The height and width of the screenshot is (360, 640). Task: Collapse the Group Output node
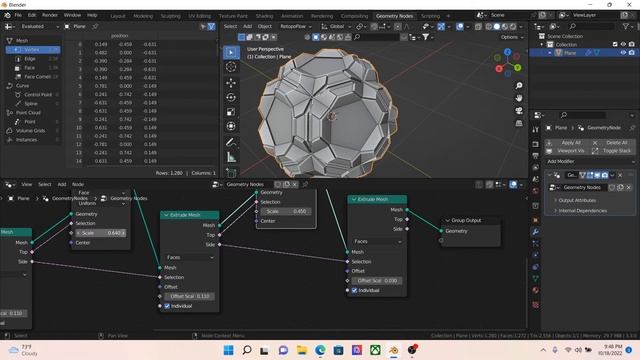coord(447,220)
